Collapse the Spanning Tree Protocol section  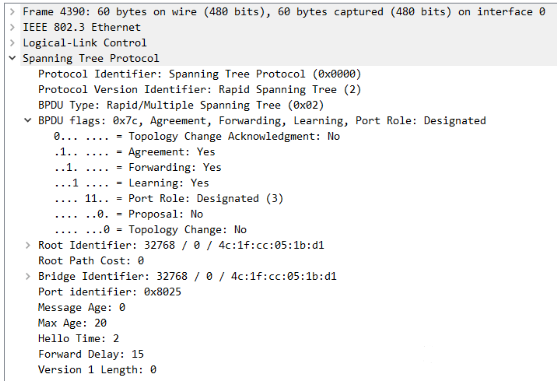[12, 58]
